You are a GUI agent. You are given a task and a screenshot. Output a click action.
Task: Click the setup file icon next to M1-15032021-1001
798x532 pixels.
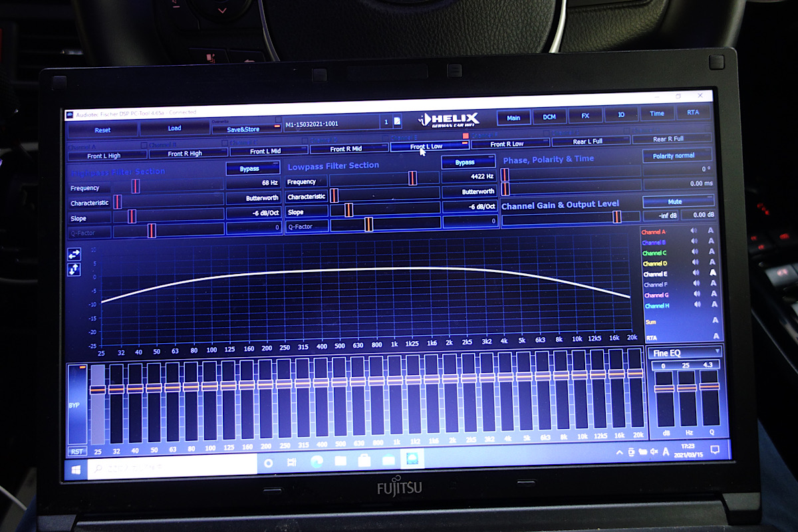pyautogui.click(x=397, y=121)
